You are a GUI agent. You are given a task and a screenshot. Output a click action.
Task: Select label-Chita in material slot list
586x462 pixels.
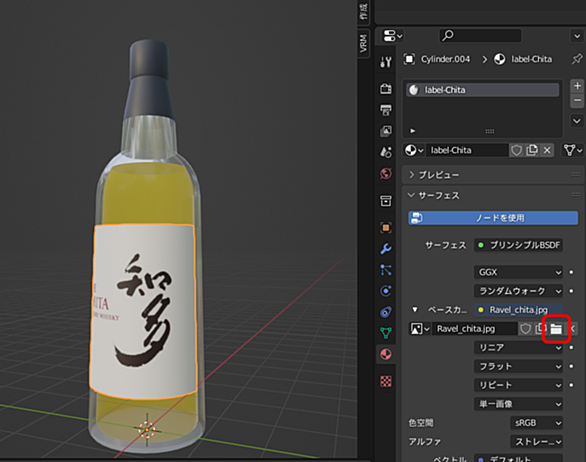tap(482, 90)
